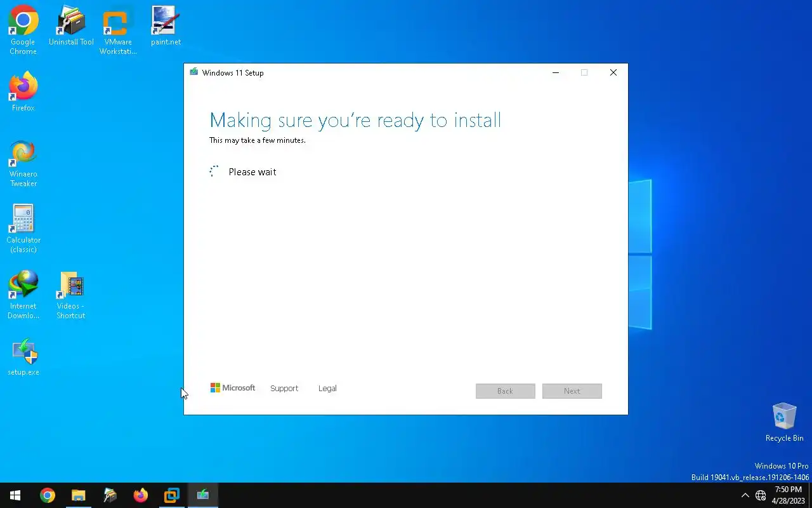Open File Explorer from the taskbar

tap(78, 495)
